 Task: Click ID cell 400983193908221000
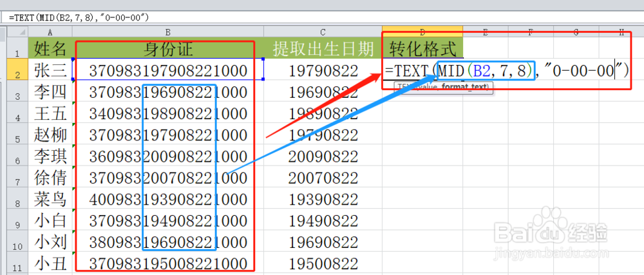click(x=168, y=198)
